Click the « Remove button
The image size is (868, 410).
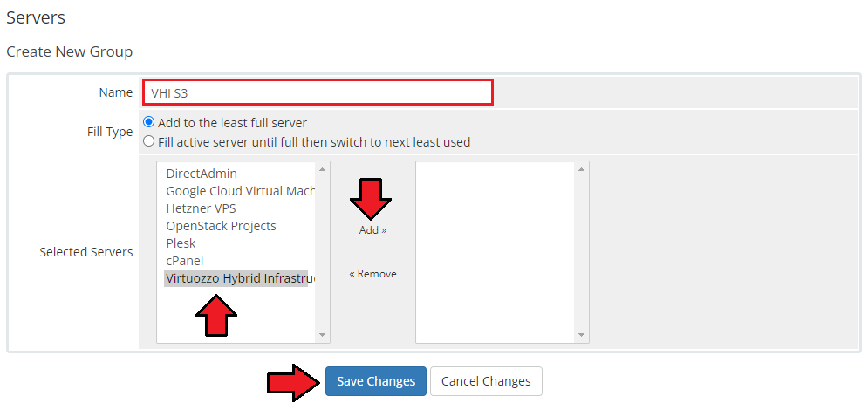372,274
